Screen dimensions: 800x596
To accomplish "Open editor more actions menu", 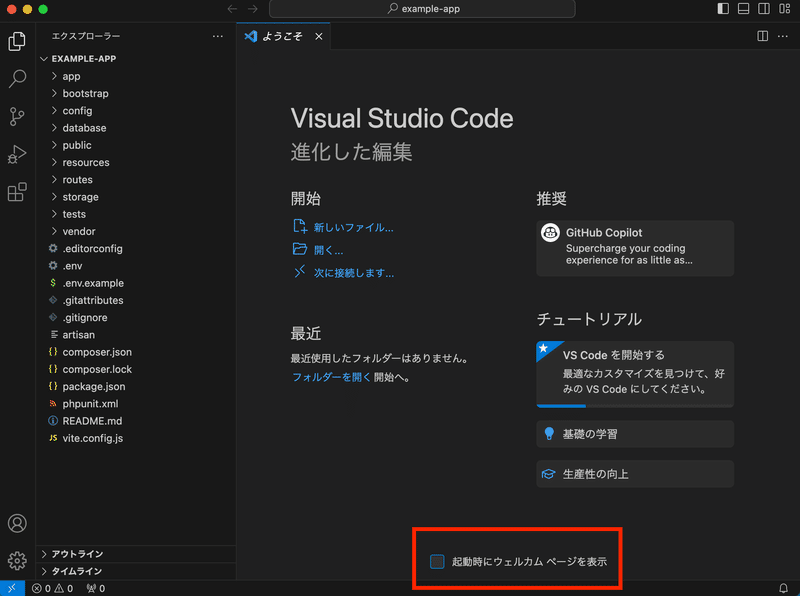I will point(783,36).
